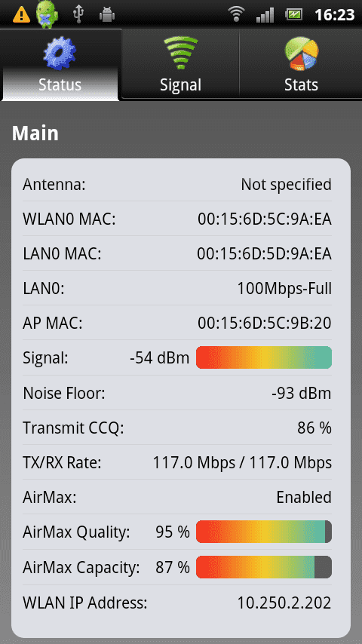362x644 pixels.
Task: Tap the AirMax Capacity progress bar
Action: 264,567
